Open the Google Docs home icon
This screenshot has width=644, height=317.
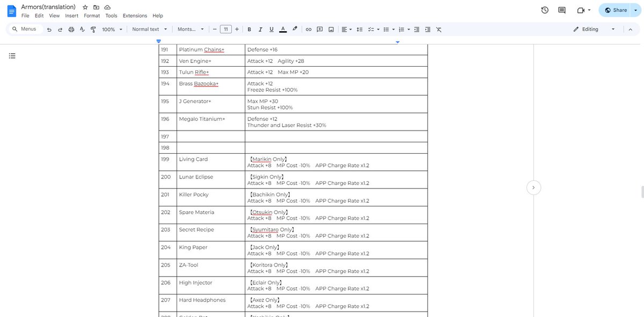point(11,11)
